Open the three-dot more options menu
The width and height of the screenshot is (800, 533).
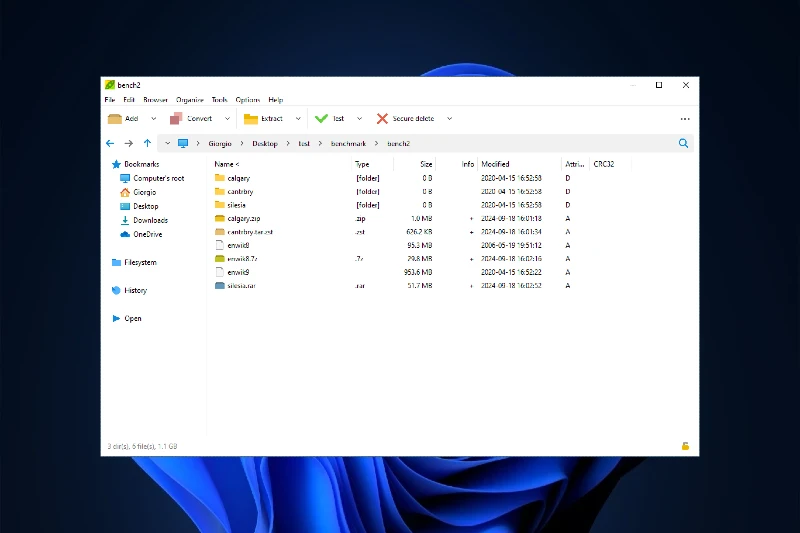click(x=685, y=119)
